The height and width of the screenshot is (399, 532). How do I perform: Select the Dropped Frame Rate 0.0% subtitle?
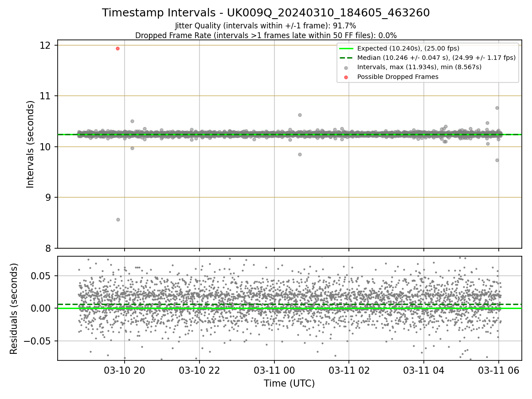266,35
